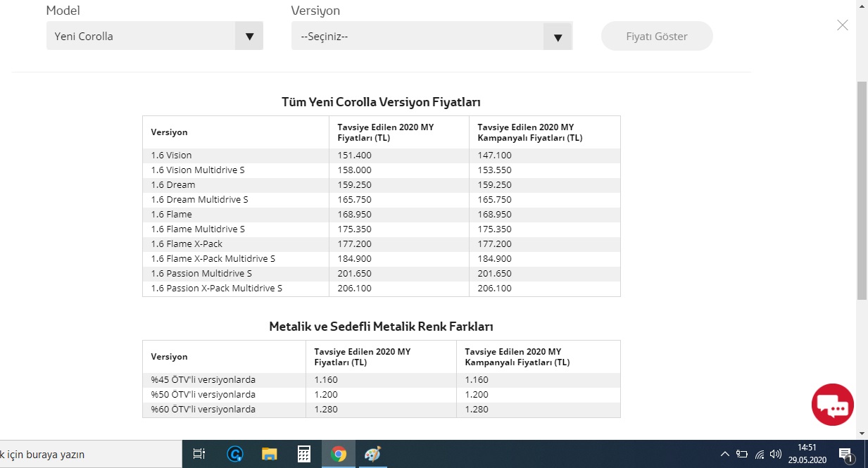Click 1.6 Passion X-Pack Multidrive S label
The width and height of the screenshot is (868, 468).
coord(217,289)
